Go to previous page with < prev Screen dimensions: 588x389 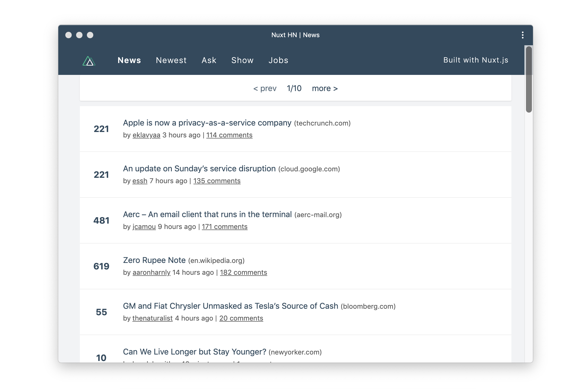click(x=265, y=88)
